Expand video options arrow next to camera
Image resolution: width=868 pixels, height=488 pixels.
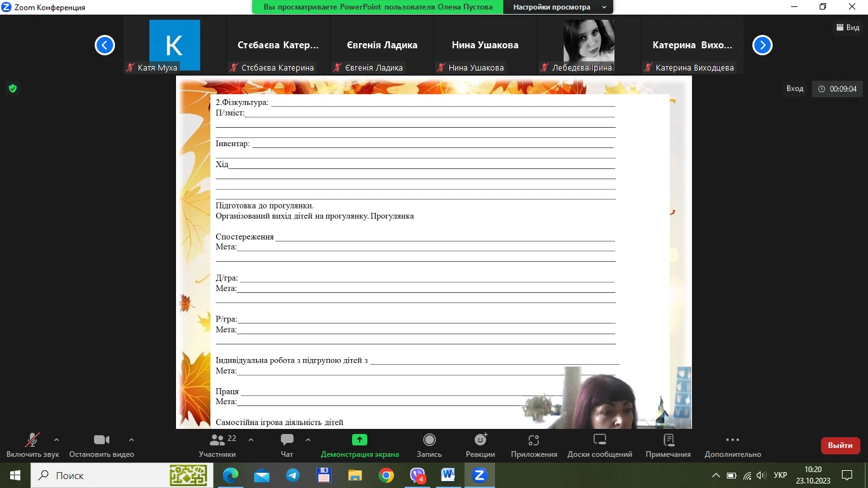click(132, 440)
